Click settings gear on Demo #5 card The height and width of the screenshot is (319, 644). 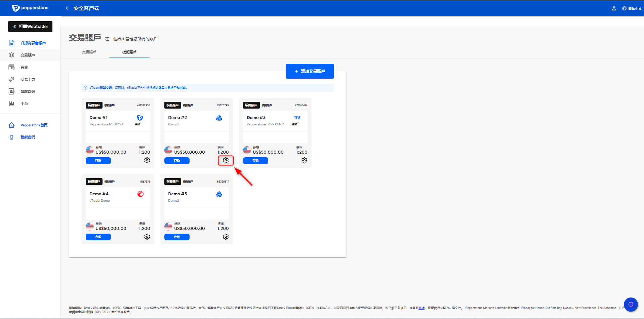pos(226,237)
